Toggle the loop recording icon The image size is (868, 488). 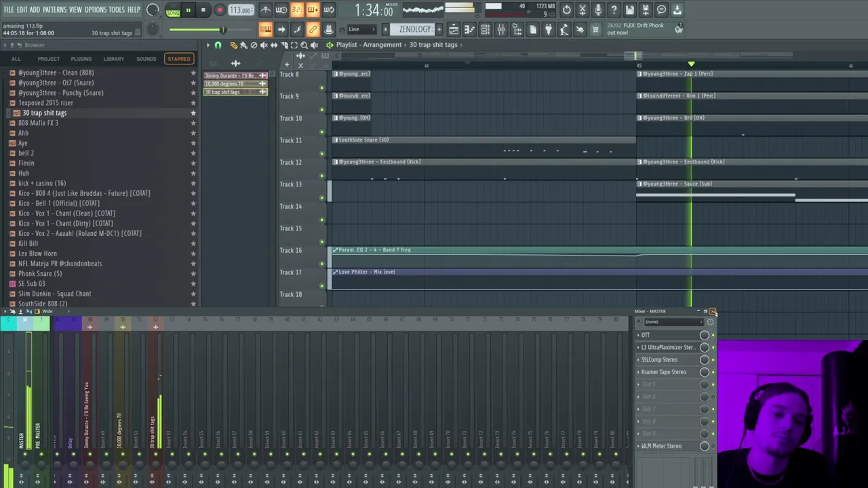click(x=328, y=10)
